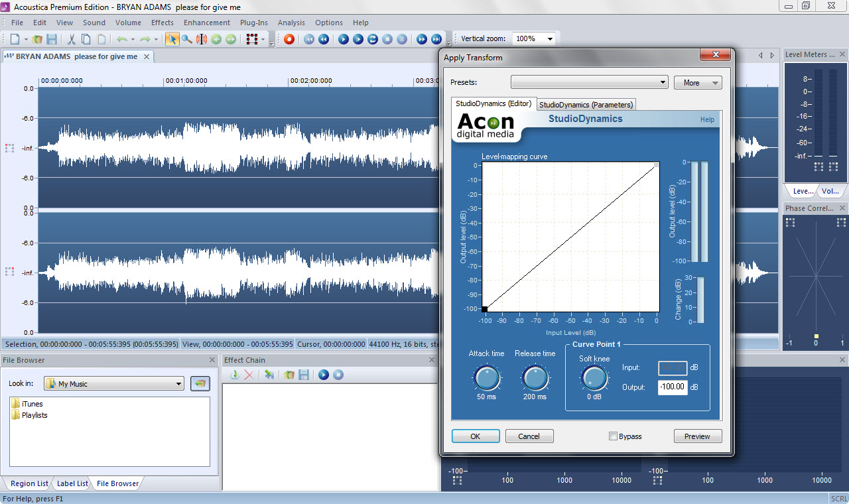This screenshot has width=849, height=504.
Task: Click the green double-arrow navigation icon
Action: [230, 39]
